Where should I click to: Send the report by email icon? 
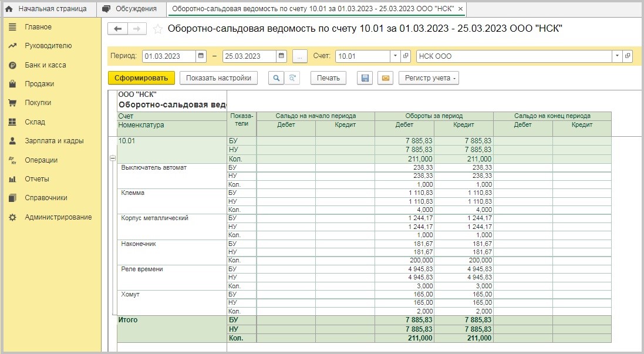385,78
